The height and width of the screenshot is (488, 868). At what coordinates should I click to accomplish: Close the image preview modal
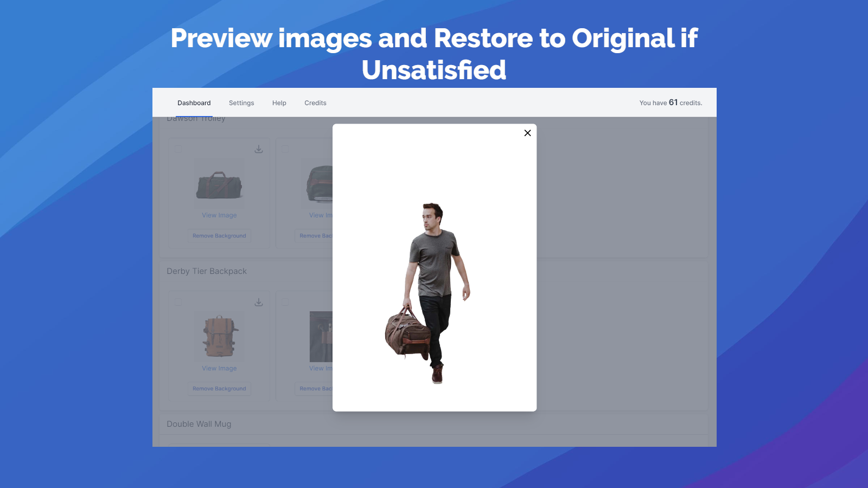pyautogui.click(x=527, y=133)
